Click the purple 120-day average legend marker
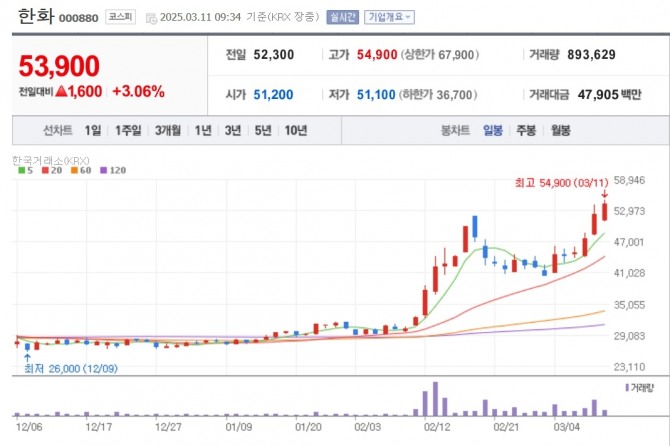The height and width of the screenshot is (446, 670). coord(103,170)
